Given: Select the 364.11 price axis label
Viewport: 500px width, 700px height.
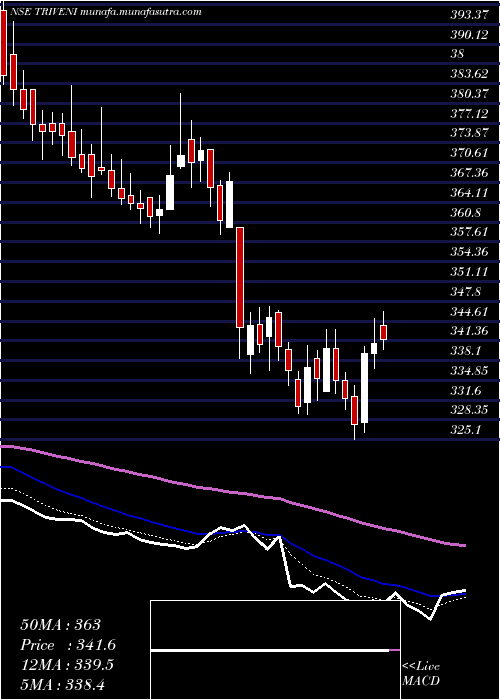Looking at the screenshot, I should pos(471,192).
